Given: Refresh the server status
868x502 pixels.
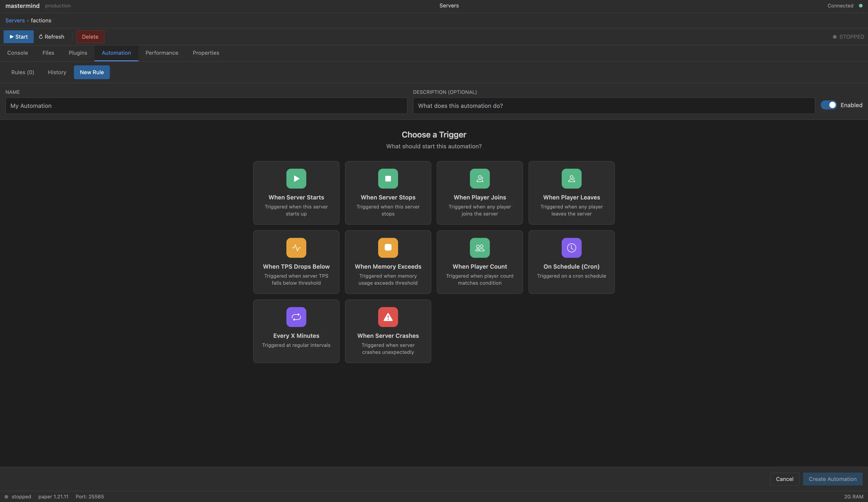Looking at the screenshot, I should click(51, 37).
